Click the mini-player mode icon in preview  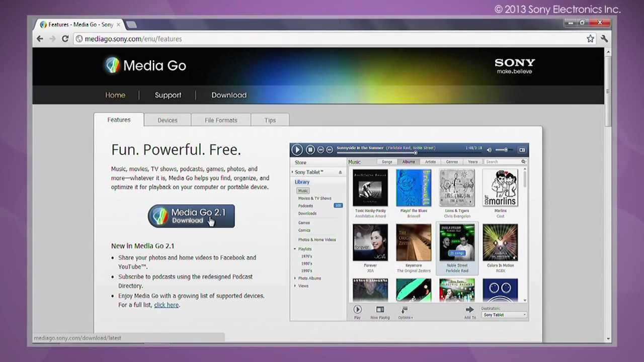tap(522, 150)
